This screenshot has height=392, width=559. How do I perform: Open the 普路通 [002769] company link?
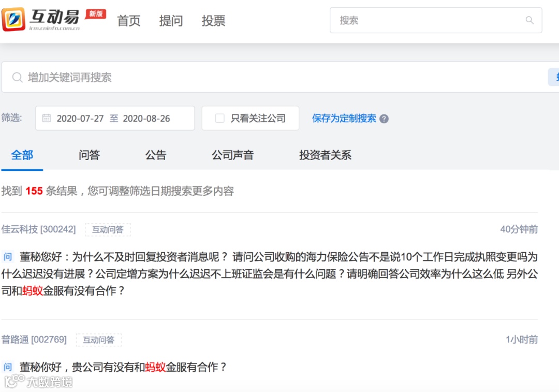click(x=34, y=340)
